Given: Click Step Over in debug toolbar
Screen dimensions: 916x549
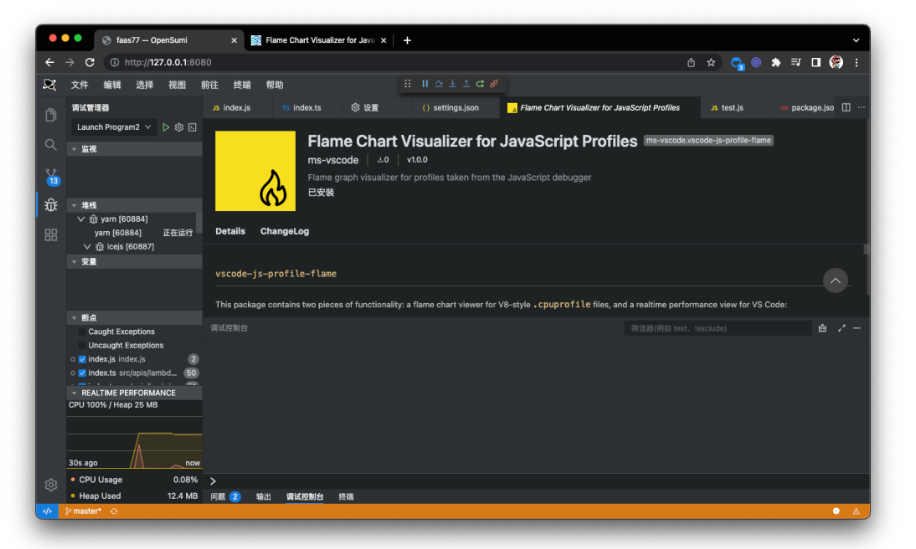Looking at the screenshot, I should (x=439, y=84).
